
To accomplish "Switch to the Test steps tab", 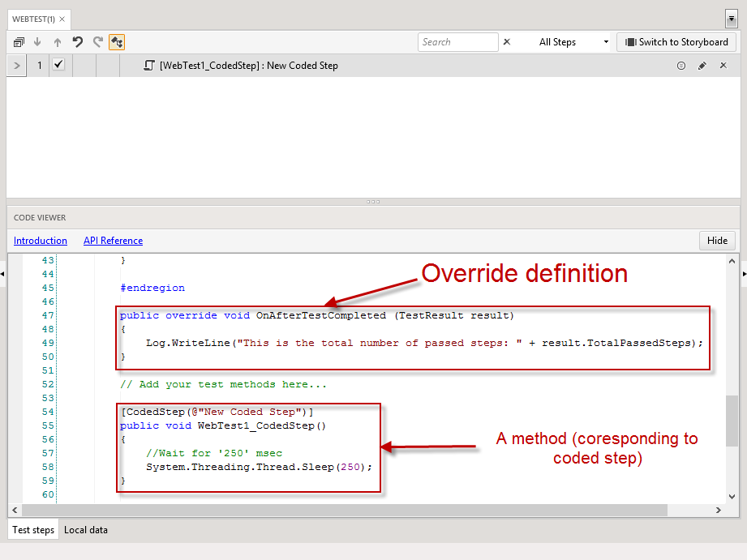I will [33, 529].
